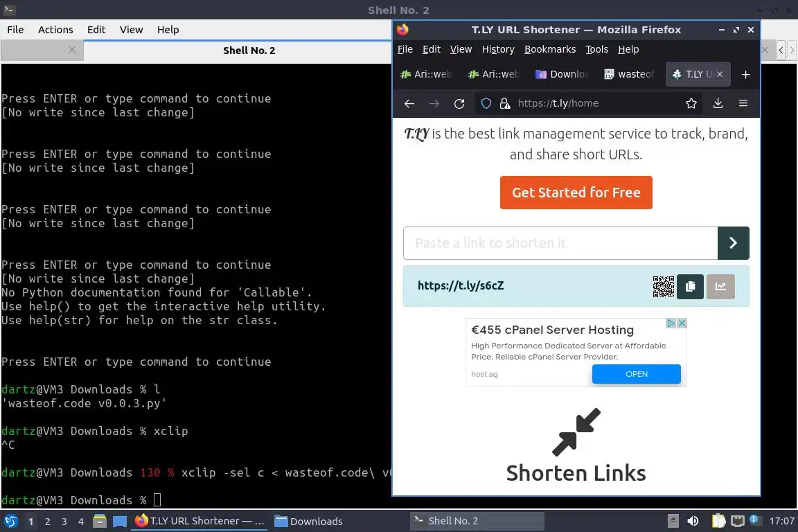Open Firefox Tools menu
This screenshot has height=532, width=798.
597,49
